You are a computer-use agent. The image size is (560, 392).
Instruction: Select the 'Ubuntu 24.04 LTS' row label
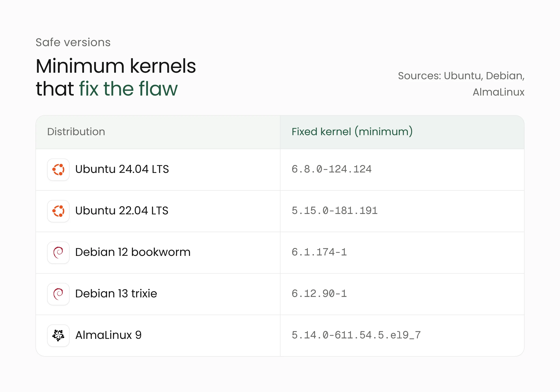pyautogui.click(x=122, y=169)
